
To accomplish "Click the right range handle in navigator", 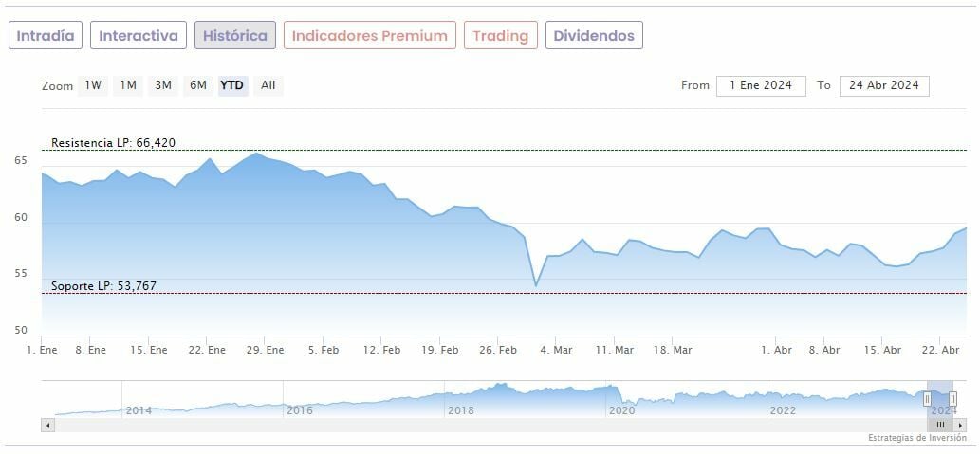I will click(x=952, y=399).
